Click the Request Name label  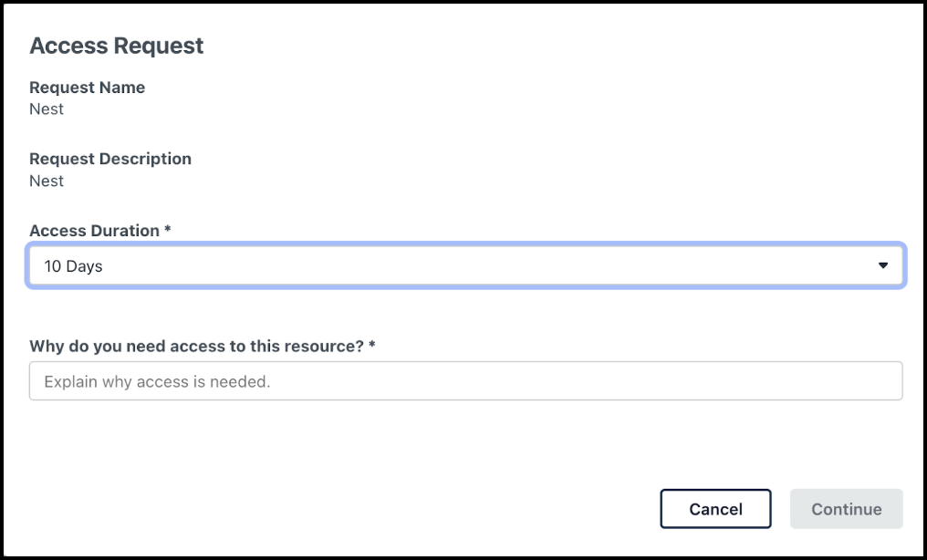[x=87, y=88]
